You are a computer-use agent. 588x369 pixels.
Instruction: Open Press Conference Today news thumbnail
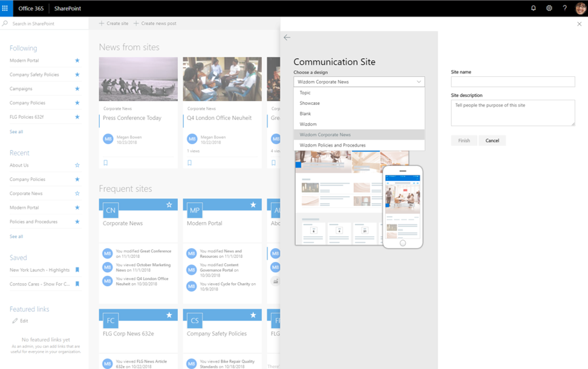(x=139, y=79)
